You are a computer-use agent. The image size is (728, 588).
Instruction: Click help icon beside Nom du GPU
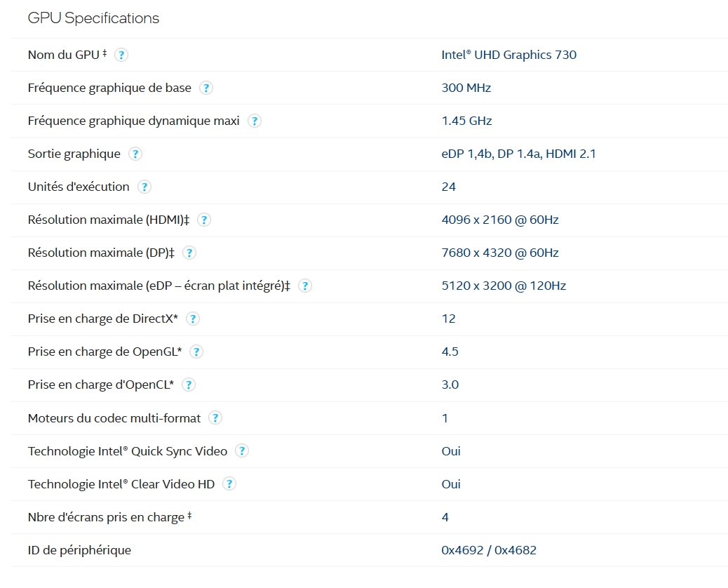pyautogui.click(x=121, y=55)
